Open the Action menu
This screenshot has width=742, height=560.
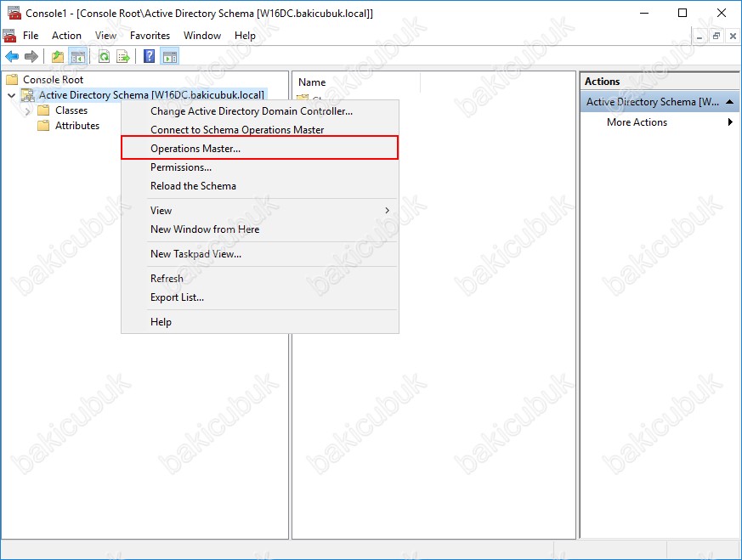point(67,36)
